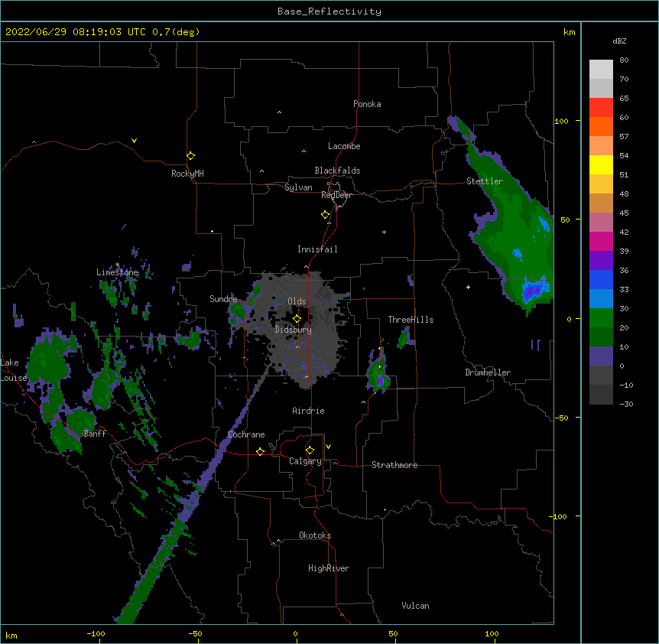Click the white asterisk marker east of Innisfail
The height and width of the screenshot is (644, 659).
point(384,232)
